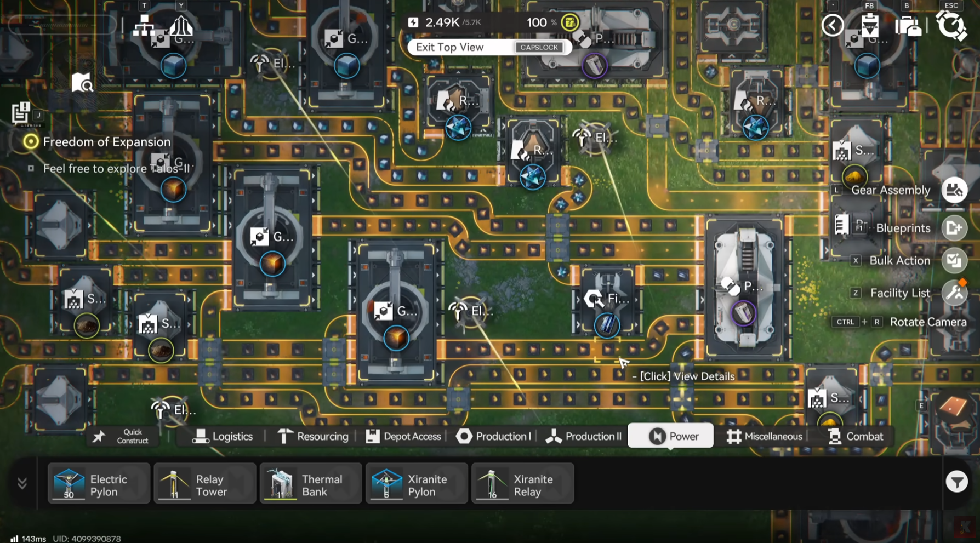Click the lightning power icon beside 2.49K
Viewport: 980px width, 543px height.
click(x=413, y=22)
